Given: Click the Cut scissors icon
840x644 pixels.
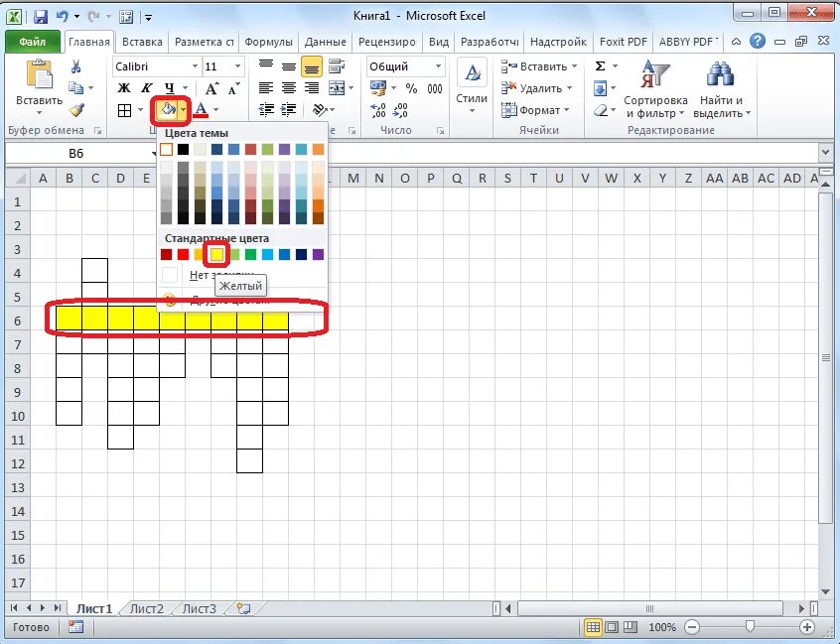Looking at the screenshot, I should [x=75, y=66].
